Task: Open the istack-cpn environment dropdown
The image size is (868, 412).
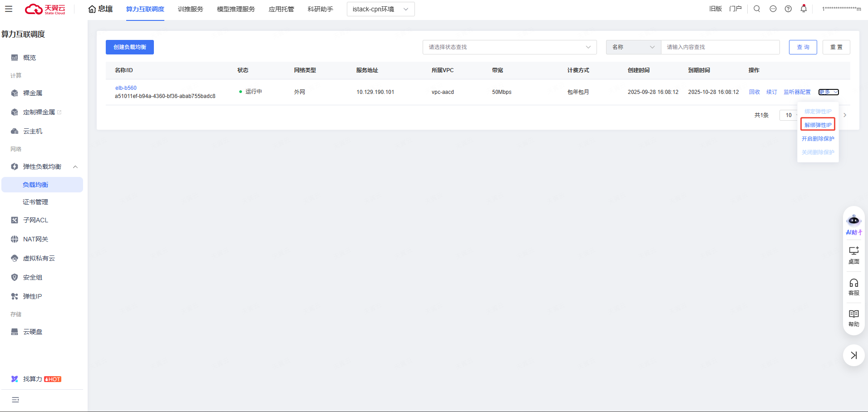Action: pos(380,9)
